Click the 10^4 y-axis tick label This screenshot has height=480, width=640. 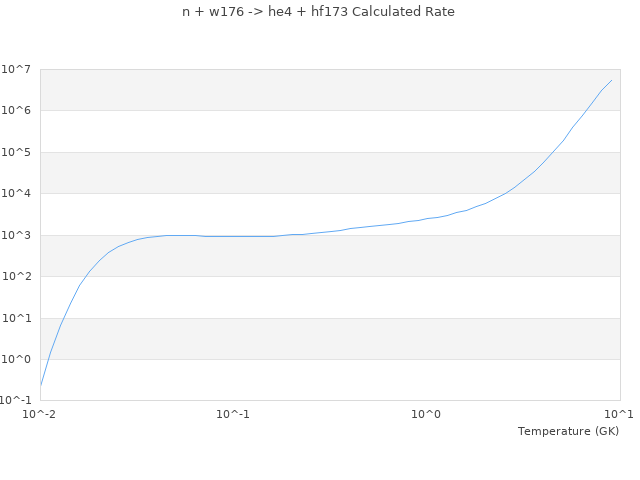pyautogui.click(x=19, y=194)
